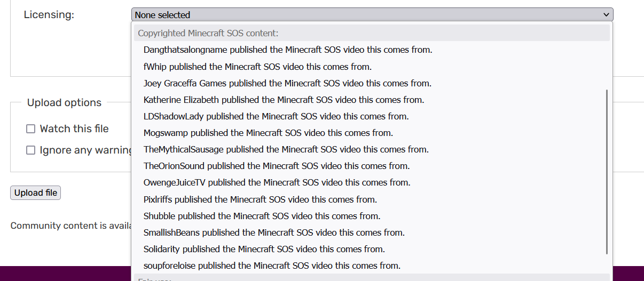
Task: Click the Licensing 'None selected' combo box
Action: point(368,15)
